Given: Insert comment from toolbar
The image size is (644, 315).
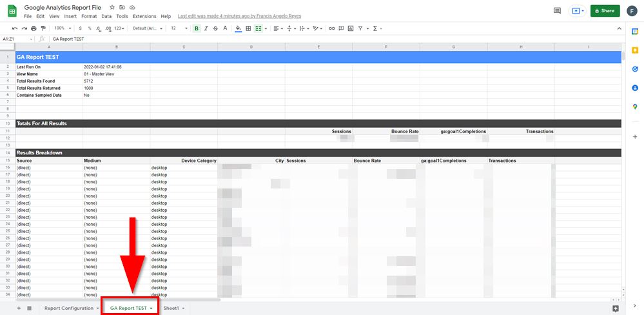Looking at the screenshot, I should [x=341, y=28].
